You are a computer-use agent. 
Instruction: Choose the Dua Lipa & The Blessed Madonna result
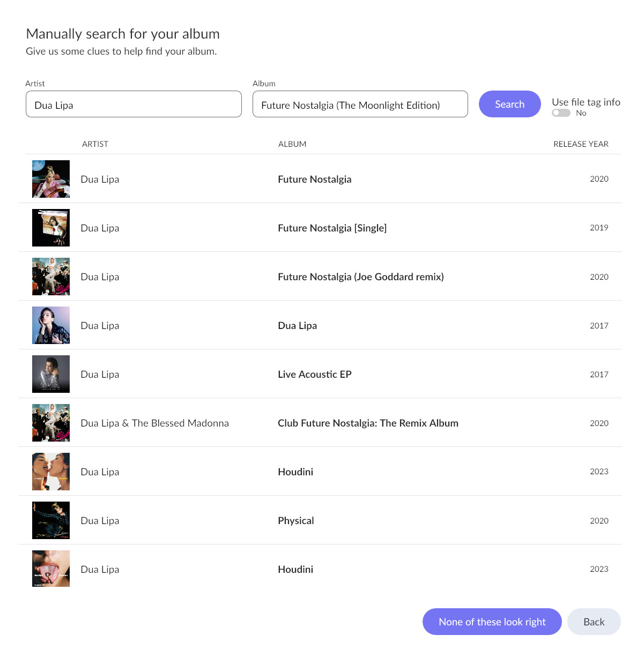pyautogui.click(x=320, y=423)
